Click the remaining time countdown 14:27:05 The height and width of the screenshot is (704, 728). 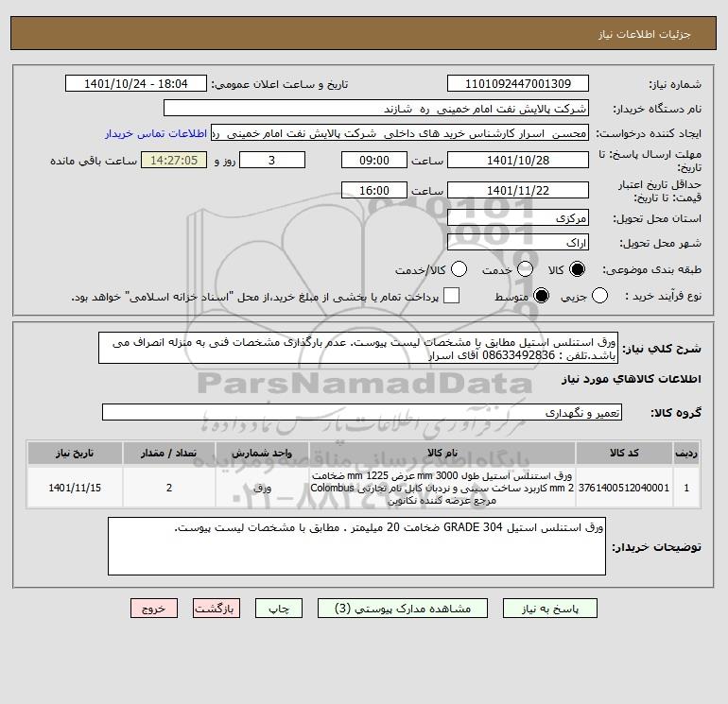coord(174,160)
